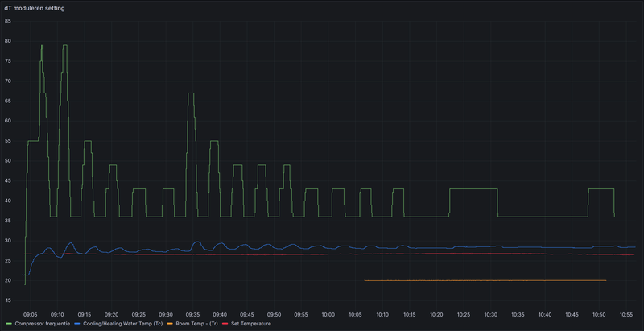Open orange color swatch for Room Temp
The width and height of the screenshot is (644, 331).
tap(170, 324)
